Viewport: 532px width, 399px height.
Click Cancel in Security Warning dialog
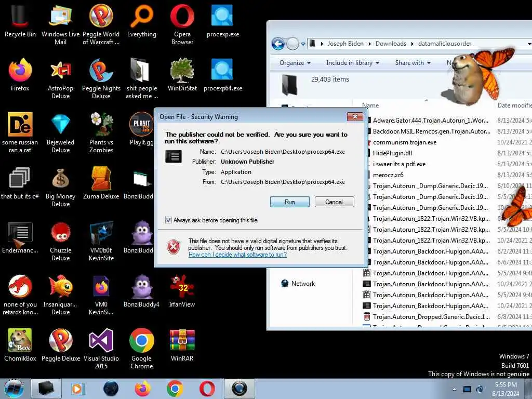(x=334, y=202)
